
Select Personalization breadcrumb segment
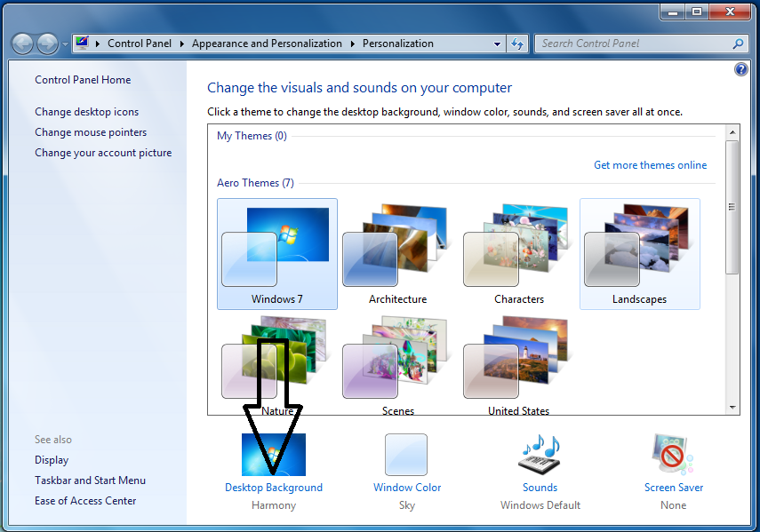[398, 44]
